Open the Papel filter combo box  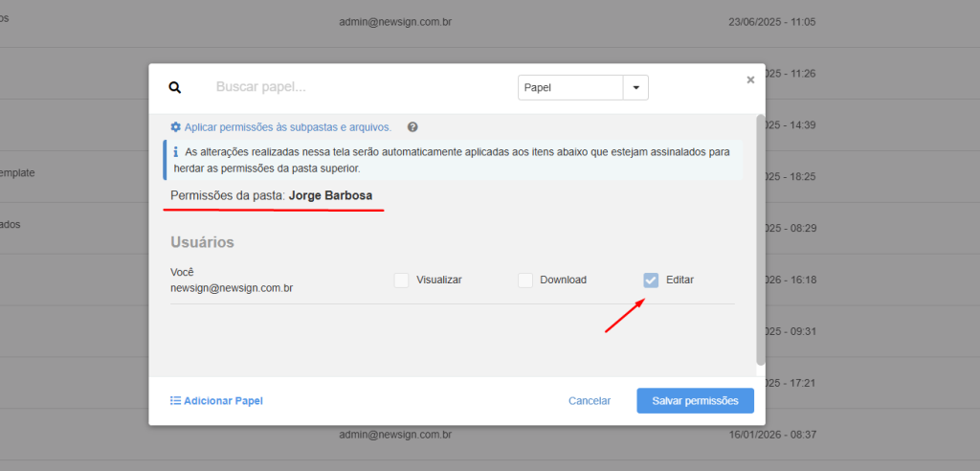pos(571,87)
